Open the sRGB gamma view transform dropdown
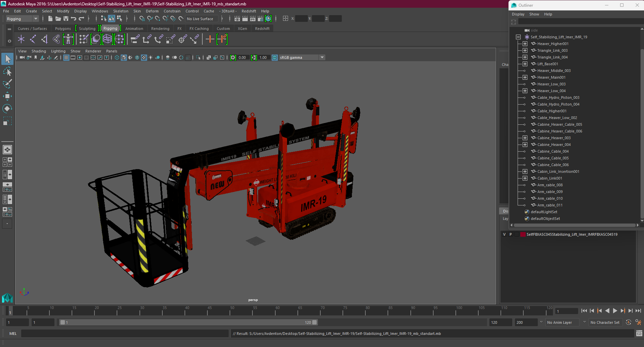Screen dimensions: 644x347 (302, 57)
